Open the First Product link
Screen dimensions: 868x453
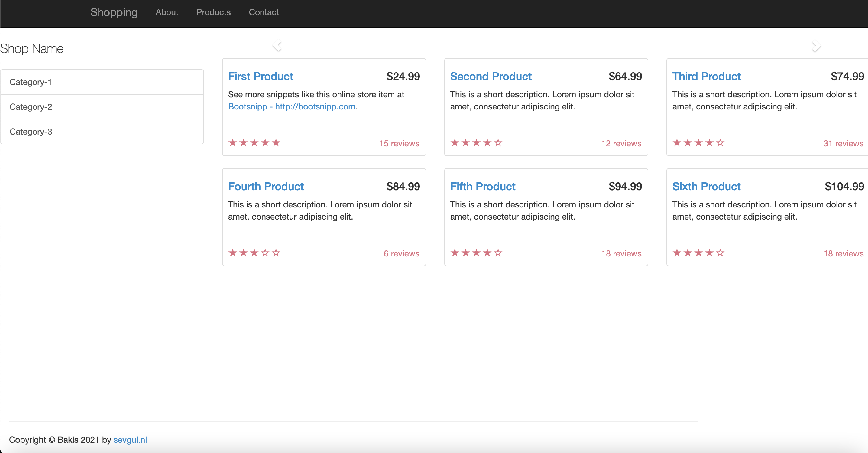261,77
